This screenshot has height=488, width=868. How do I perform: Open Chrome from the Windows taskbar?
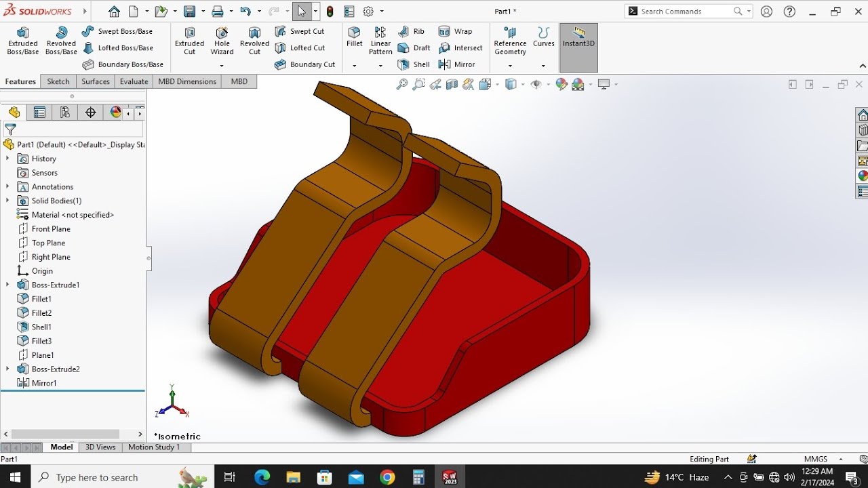387,477
